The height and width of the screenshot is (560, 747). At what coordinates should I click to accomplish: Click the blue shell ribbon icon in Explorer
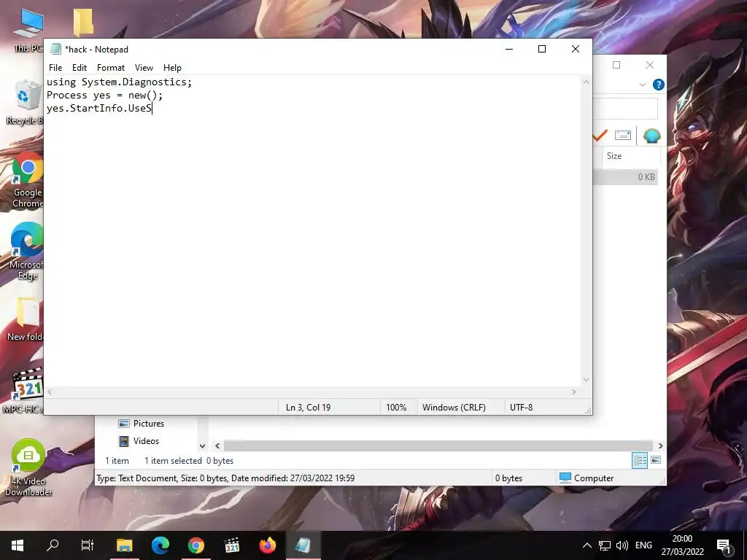pos(651,136)
